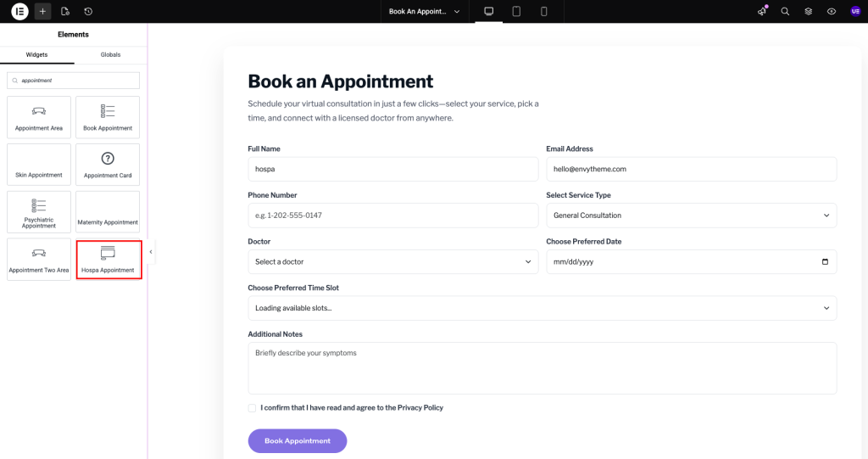This screenshot has height=459, width=868.
Task: Open the Finder search icon in top bar
Action: [785, 11]
